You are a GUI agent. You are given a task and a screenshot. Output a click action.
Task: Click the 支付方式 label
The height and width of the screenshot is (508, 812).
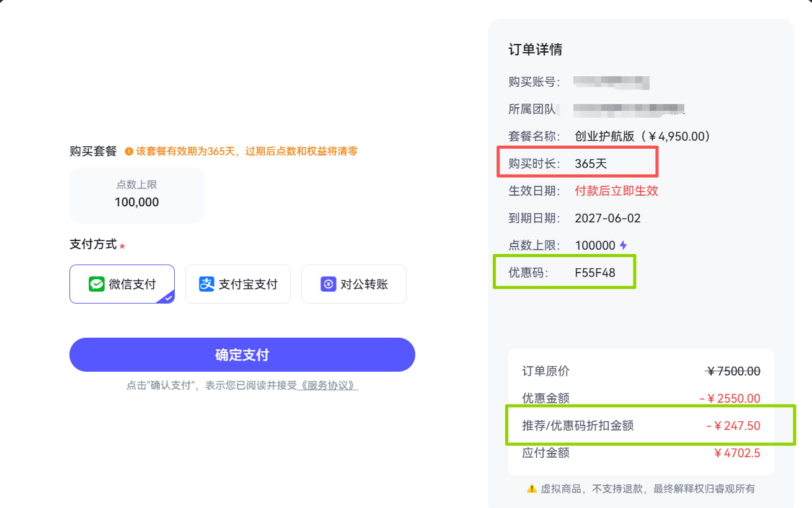(x=93, y=244)
